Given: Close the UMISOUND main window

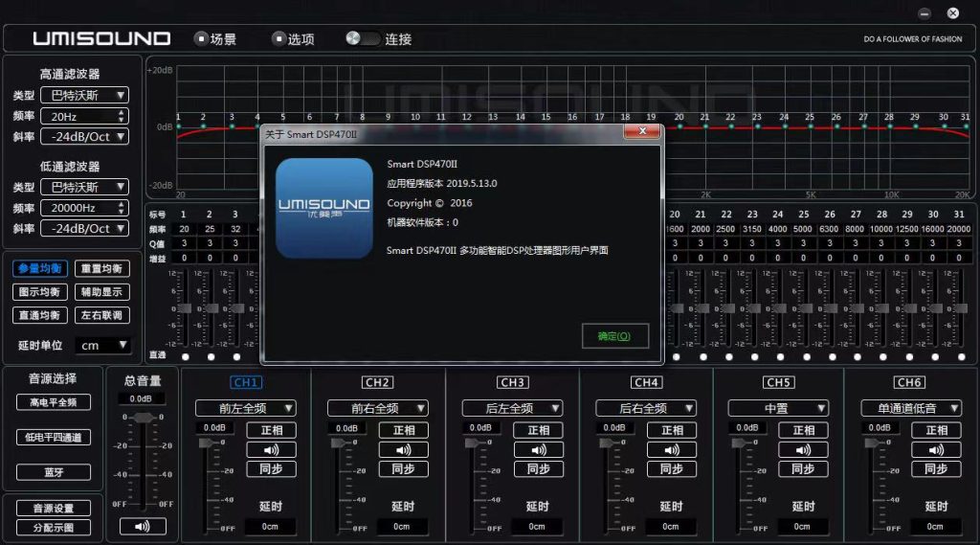Looking at the screenshot, I should [x=953, y=13].
